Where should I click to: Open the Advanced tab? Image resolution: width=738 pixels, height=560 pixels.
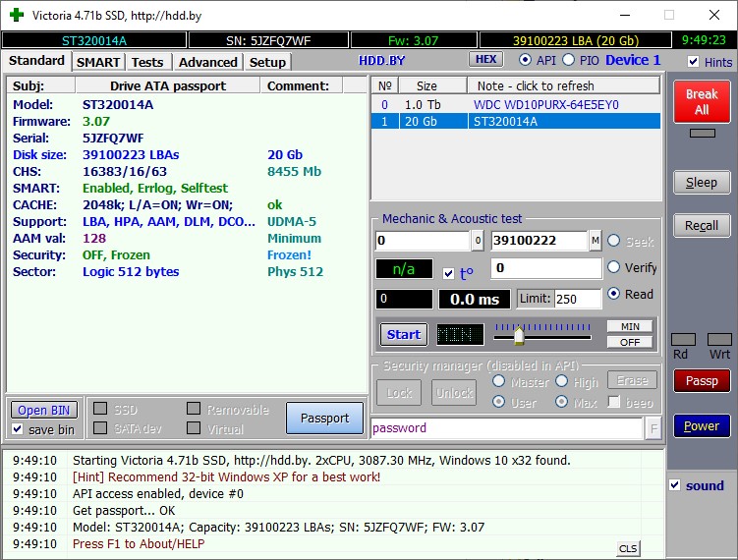[x=207, y=62]
